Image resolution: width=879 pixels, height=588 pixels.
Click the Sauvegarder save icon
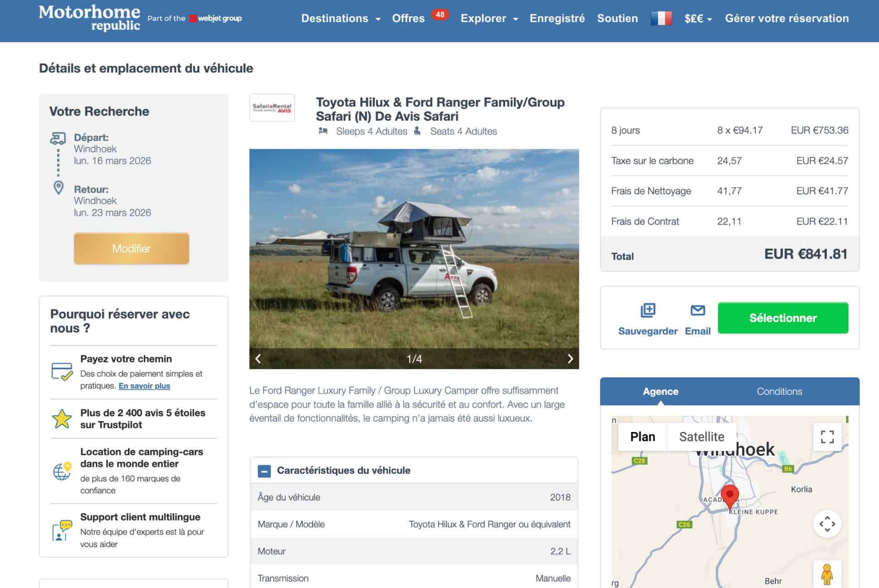(648, 310)
